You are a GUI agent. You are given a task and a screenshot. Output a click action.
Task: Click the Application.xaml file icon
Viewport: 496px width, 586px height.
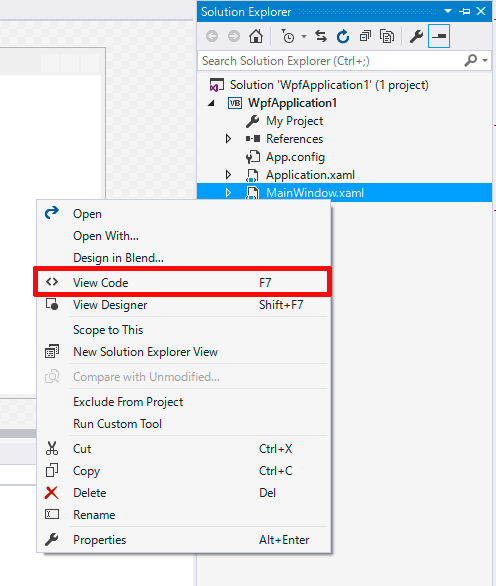click(x=252, y=175)
